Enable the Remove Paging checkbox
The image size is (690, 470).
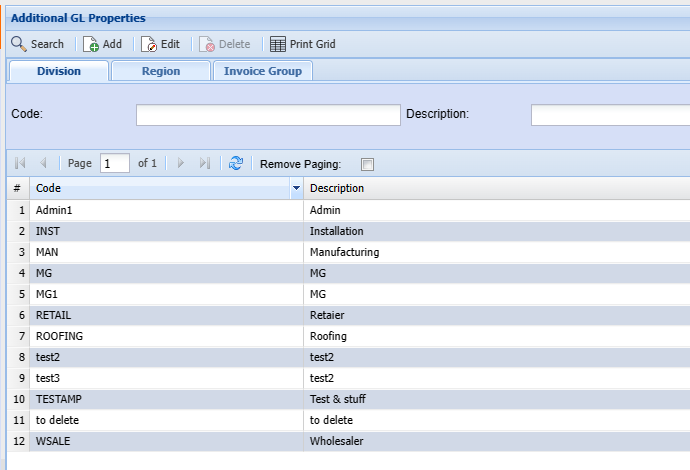click(x=367, y=164)
